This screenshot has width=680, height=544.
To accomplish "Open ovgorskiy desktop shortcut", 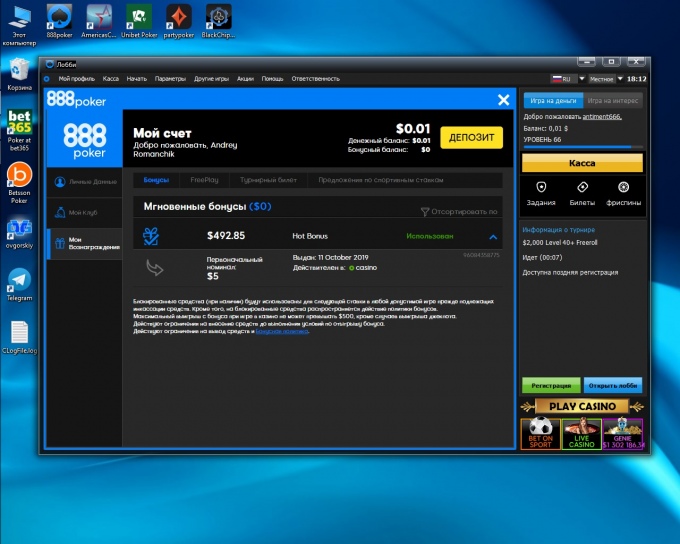I will click(x=19, y=234).
